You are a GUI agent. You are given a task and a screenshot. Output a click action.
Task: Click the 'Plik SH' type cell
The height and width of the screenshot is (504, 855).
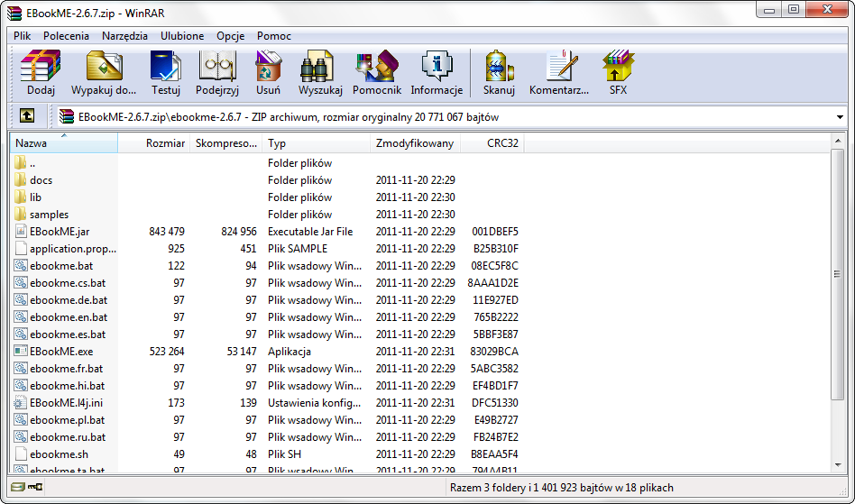(x=284, y=454)
